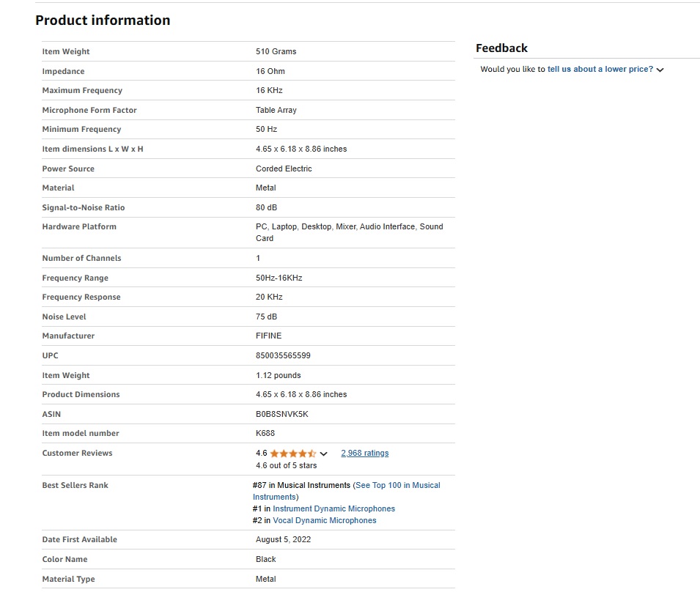This screenshot has height=603, width=700.
Task: Expand the lower price feedback chevron
Action: coord(660,70)
